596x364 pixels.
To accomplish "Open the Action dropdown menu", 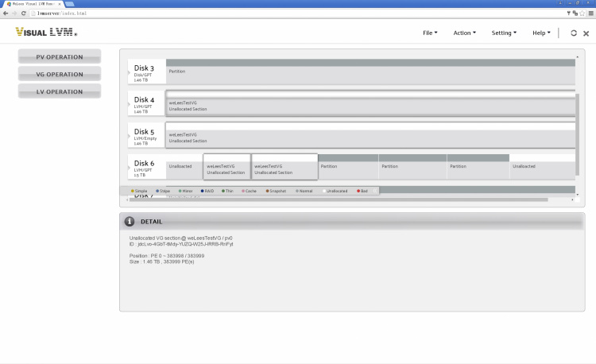I will 464,33.
